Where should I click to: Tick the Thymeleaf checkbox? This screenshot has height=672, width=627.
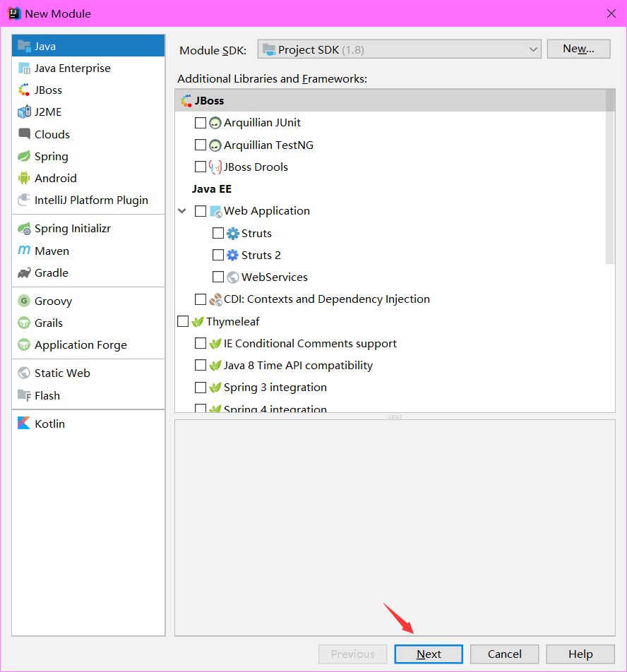(183, 321)
